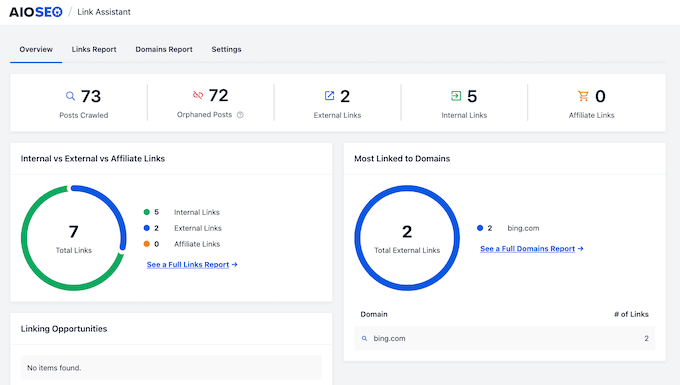Click the External Links arrow-box icon
Viewport: 680px width, 385px height.
coord(330,96)
